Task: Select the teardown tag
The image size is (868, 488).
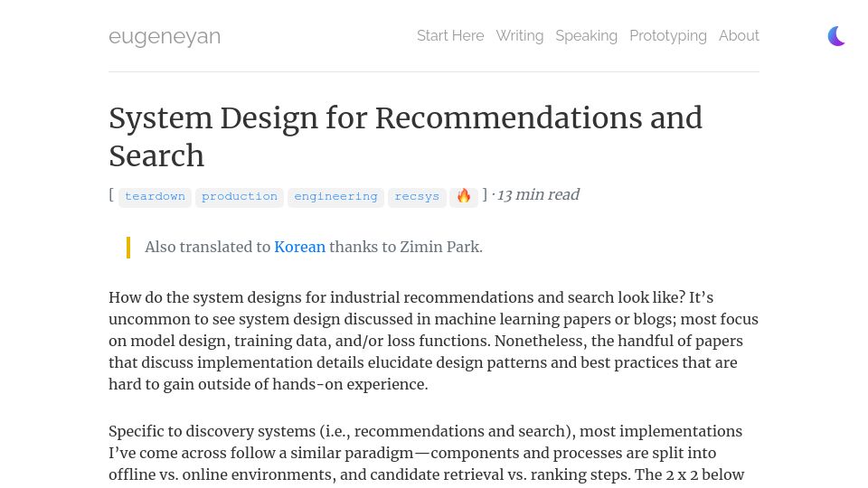Action: pos(155,197)
